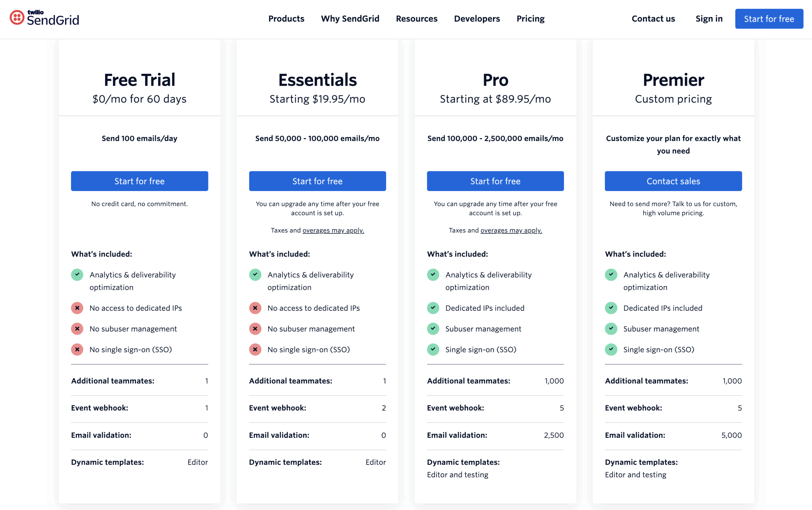Screen dimensions: 812x510
Task: Click Pro "Dedicated IPs included" text
Action: pos(485,308)
